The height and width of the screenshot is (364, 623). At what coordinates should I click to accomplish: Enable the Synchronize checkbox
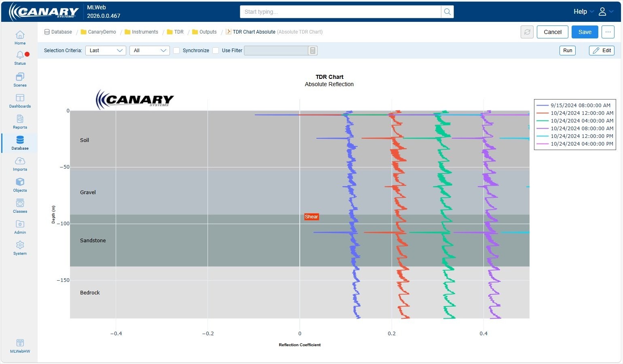[x=176, y=51]
